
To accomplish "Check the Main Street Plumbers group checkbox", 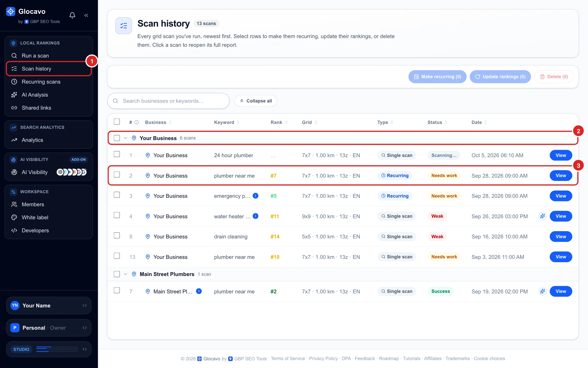I will (x=117, y=274).
